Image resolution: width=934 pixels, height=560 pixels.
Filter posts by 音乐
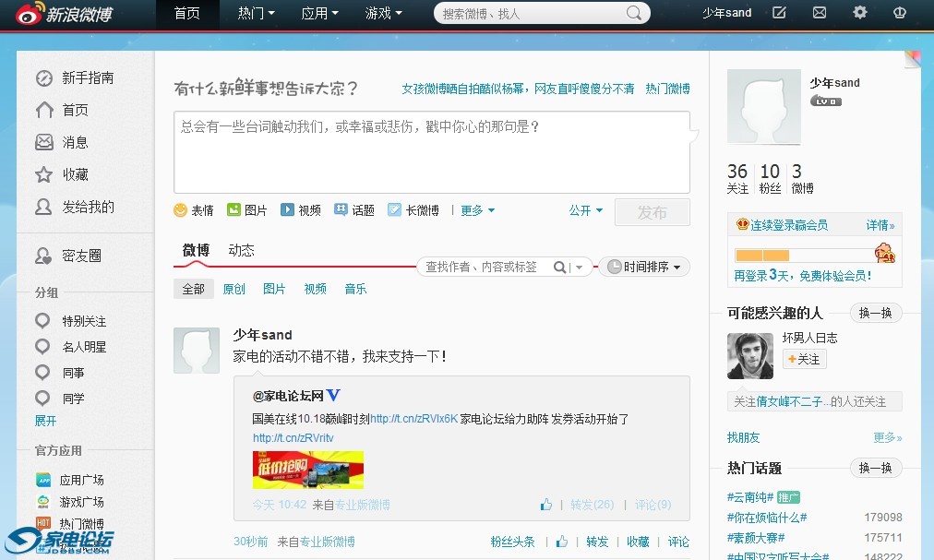(355, 289)
